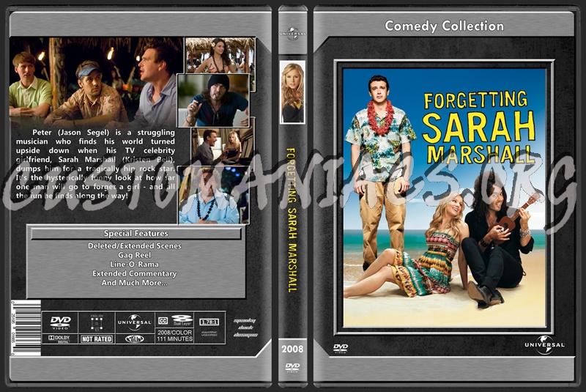Click the And Much More... line
This screenshot has height=392, width=586.
coord(135,283)
